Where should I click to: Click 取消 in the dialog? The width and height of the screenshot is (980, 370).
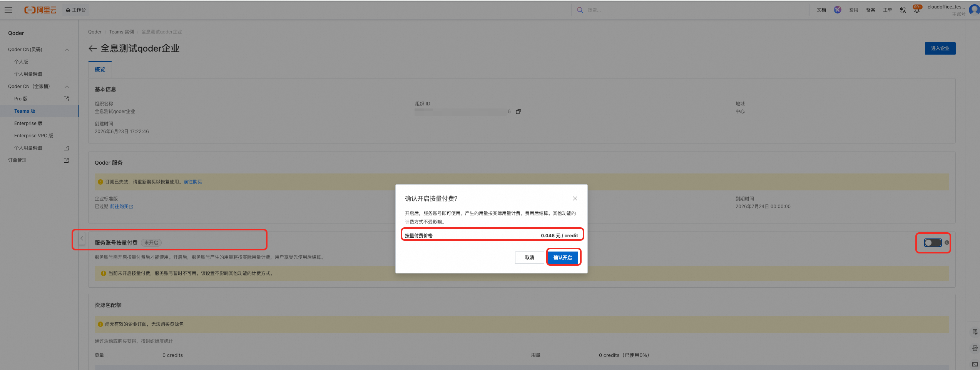point(529,258)
